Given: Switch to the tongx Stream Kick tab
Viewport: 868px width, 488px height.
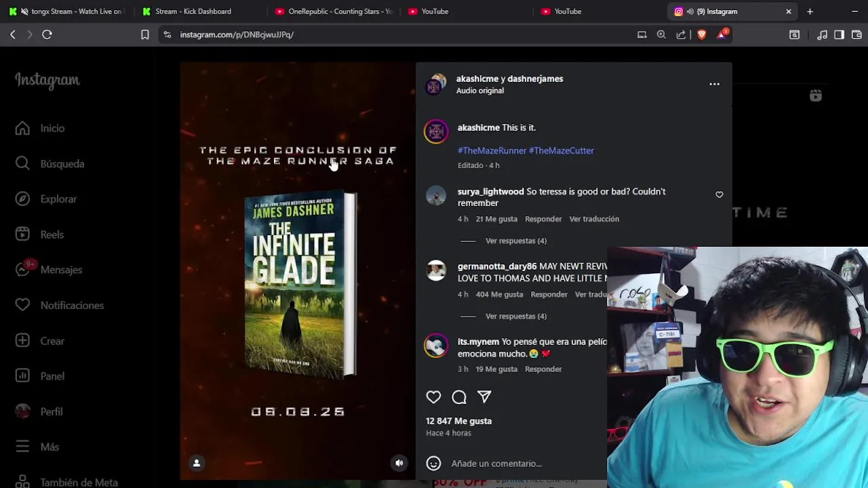Looking at the screenshot, I should [66, 12].
